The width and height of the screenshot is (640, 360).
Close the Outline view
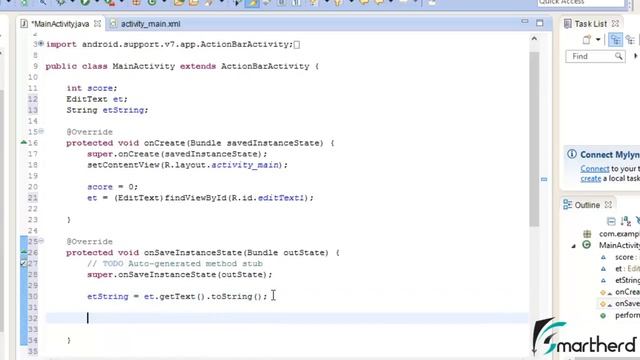point(608,204)
